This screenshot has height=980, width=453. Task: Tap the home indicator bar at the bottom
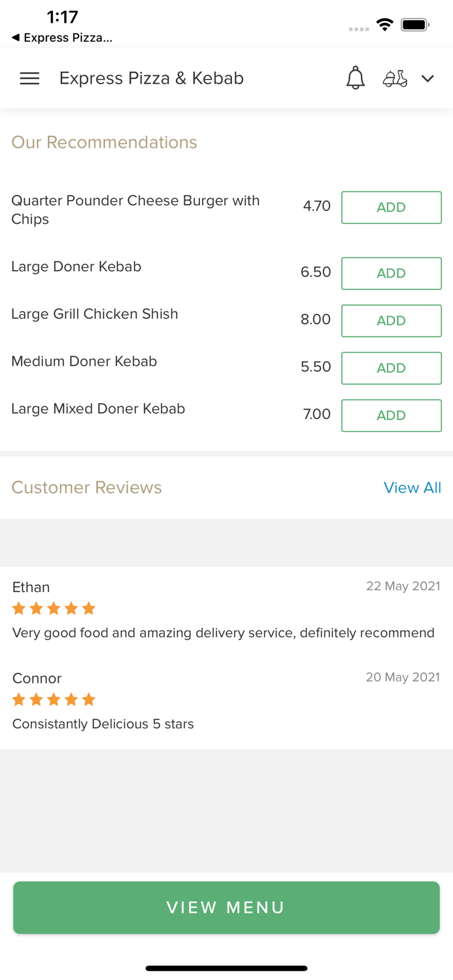[226, 968]
